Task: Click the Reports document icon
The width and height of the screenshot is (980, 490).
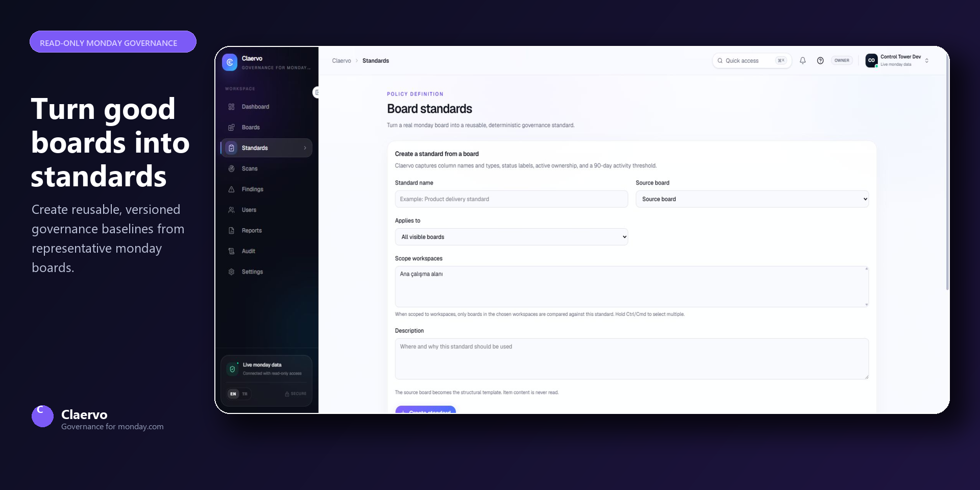Action: tap(231, 231)
